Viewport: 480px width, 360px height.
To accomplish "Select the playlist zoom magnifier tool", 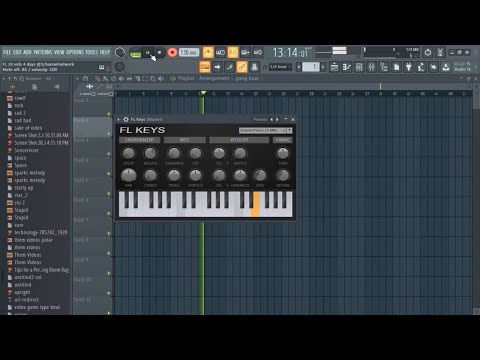I will 153,79.
